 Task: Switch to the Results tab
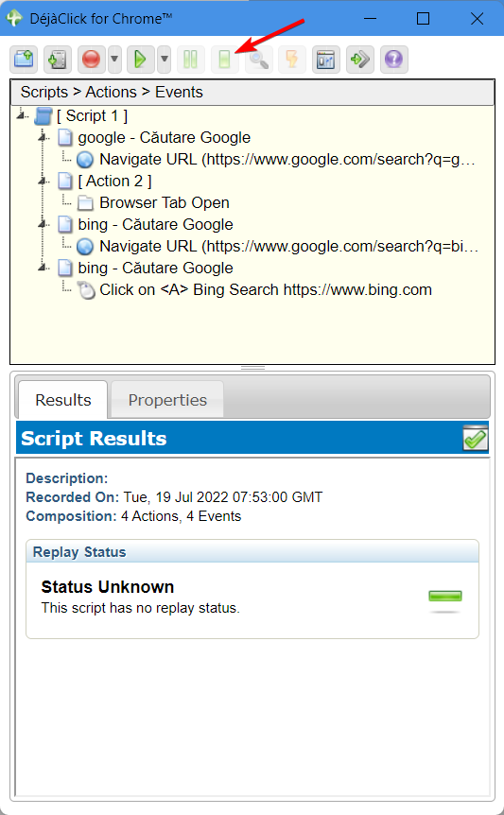tap(62, 400)
